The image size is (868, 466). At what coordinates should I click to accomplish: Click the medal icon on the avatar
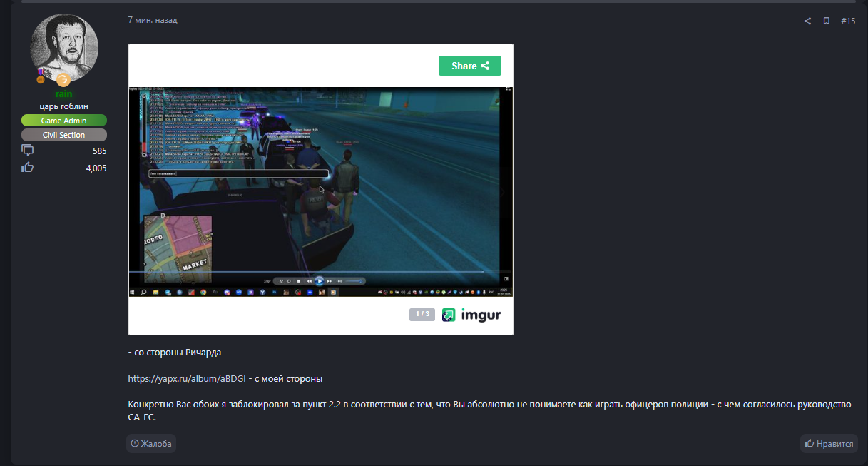44,75
